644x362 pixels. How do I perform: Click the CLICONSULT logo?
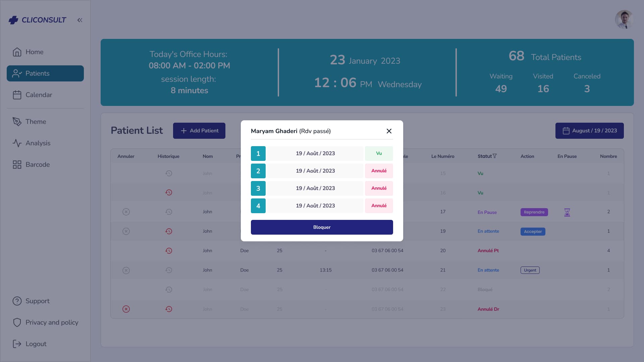(x=37, y=20)
